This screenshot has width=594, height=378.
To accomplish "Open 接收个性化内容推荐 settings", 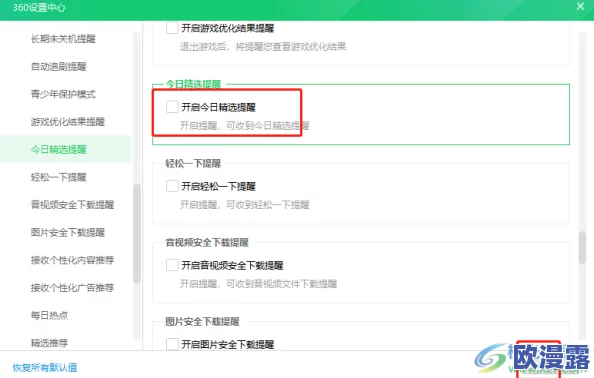I will click(72, 260).
